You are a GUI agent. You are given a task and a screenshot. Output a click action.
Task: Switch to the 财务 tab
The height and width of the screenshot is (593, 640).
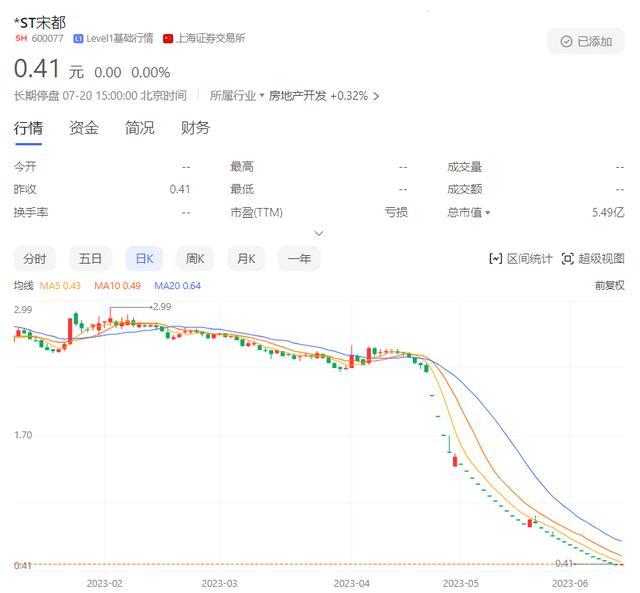click(x=195, y=128)
